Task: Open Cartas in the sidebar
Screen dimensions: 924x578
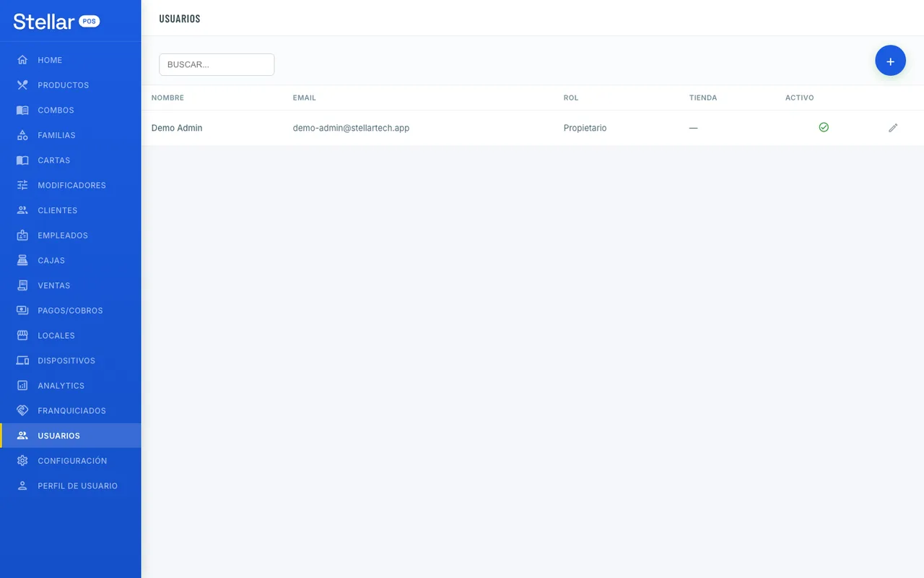Action: click(71, 160)
